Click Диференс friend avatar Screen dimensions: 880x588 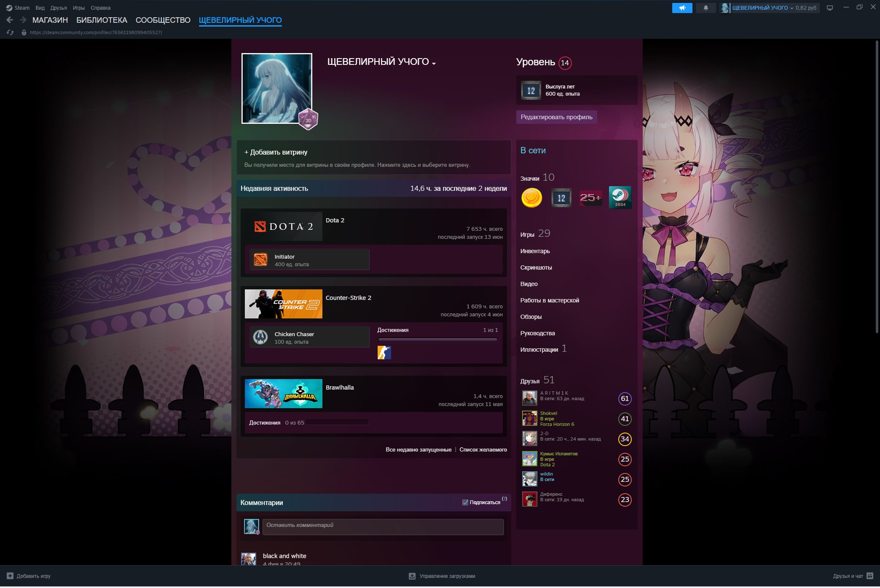(530, 499)
